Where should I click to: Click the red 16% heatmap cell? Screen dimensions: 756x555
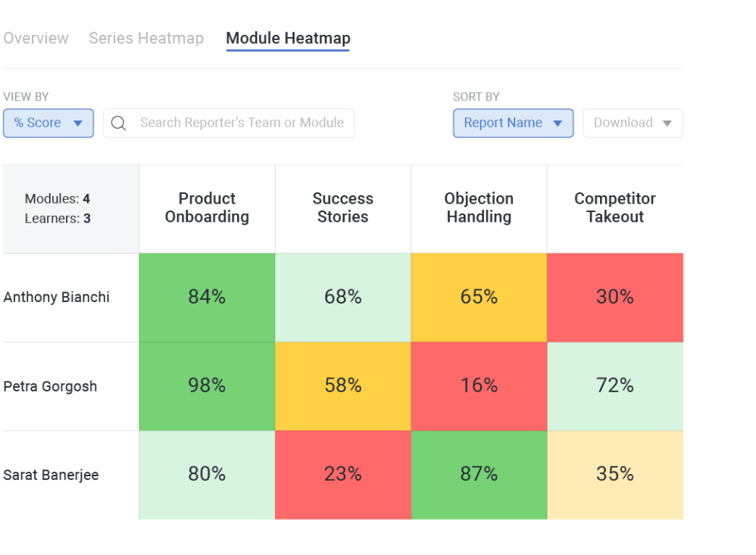[479, 386]
